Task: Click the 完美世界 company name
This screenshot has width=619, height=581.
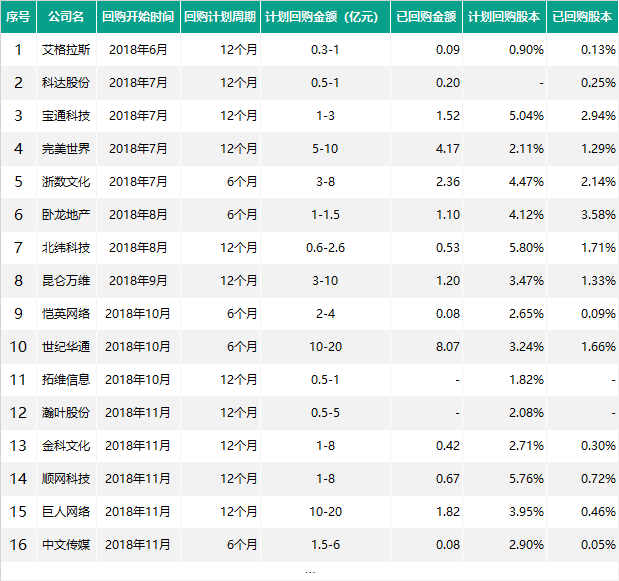Action: 66,149
